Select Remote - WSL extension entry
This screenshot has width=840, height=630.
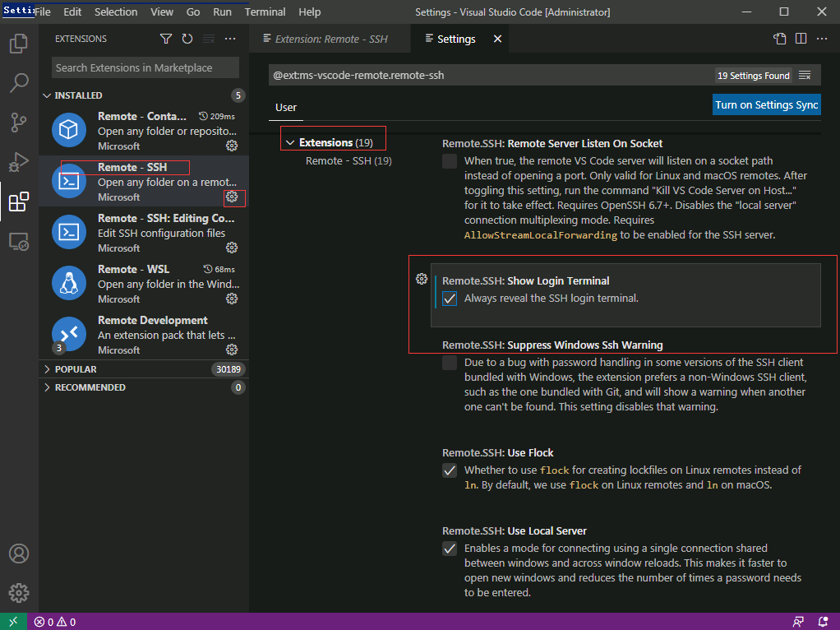click(x=144, y=283)
